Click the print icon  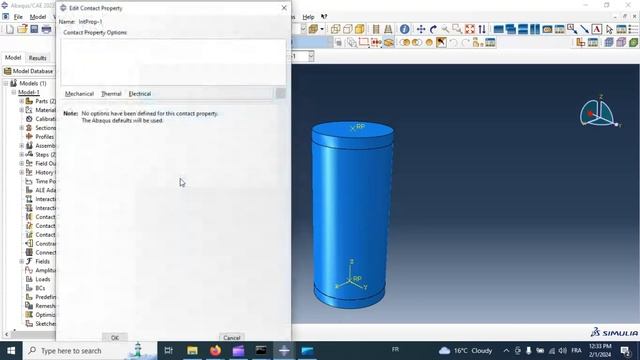coord(47,29)
